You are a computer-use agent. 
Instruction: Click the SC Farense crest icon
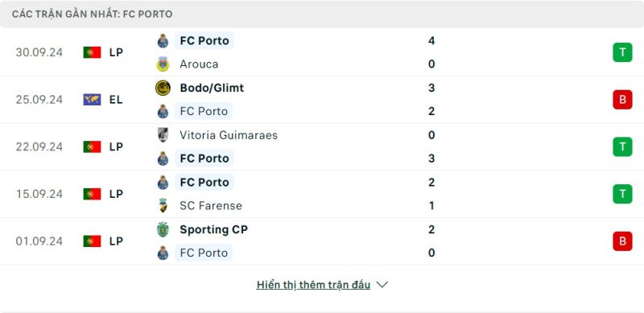163,205
